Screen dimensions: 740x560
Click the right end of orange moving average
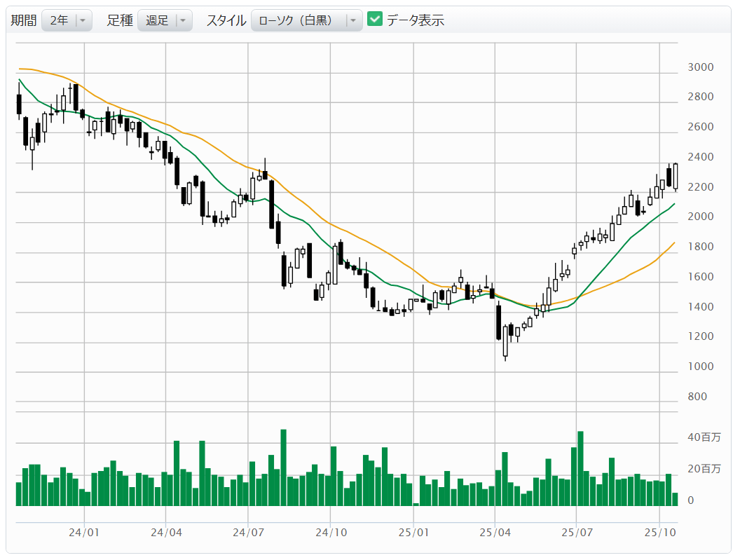[x=674, y=243]
